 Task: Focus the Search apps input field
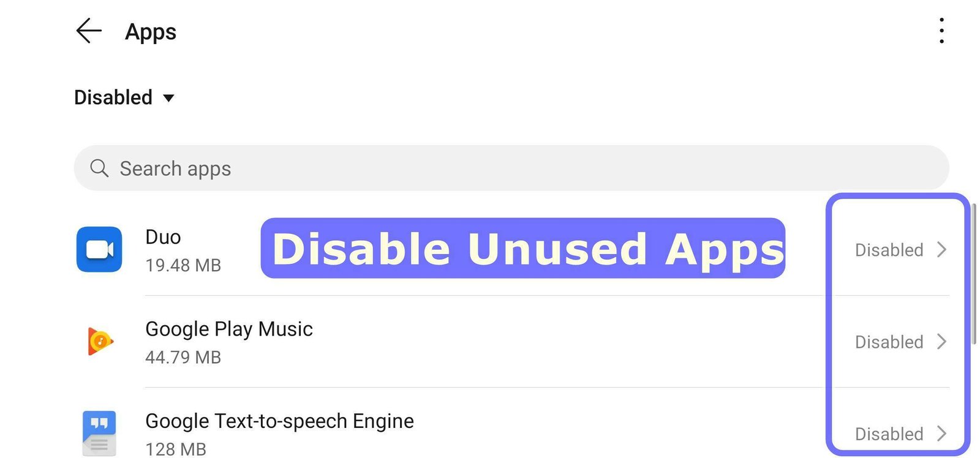[511, 168]
